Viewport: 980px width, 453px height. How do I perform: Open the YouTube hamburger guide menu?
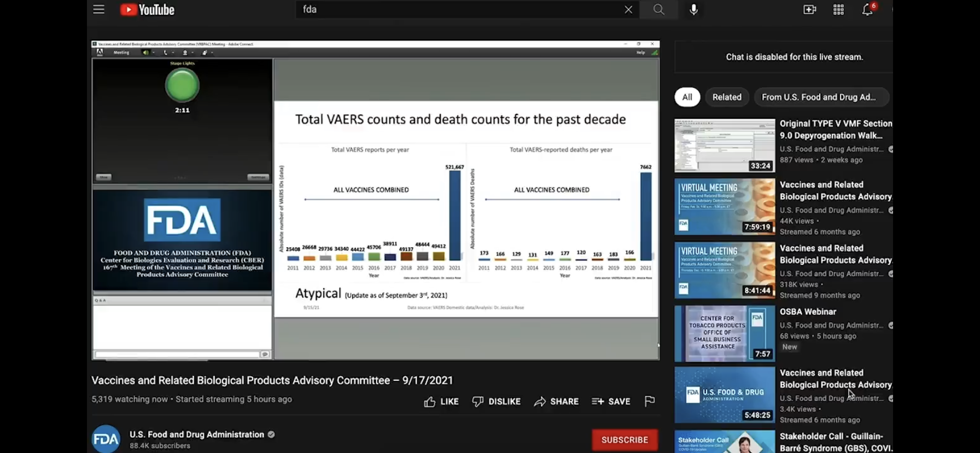tap(98, 9)
